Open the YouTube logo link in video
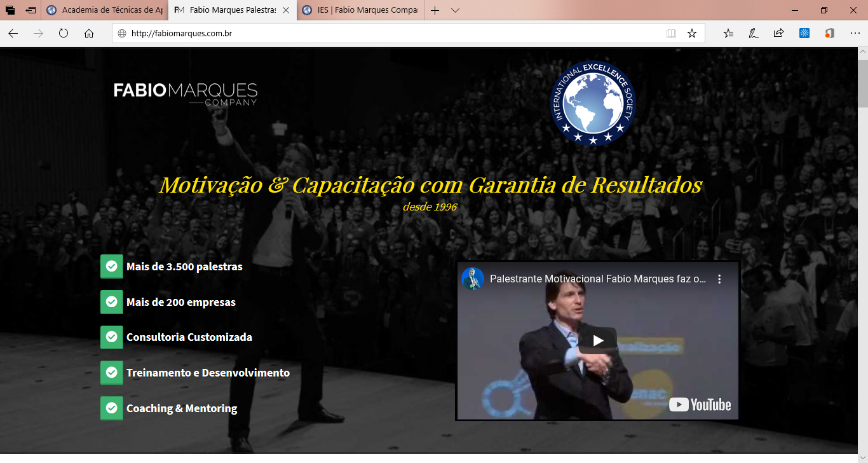This screenshot has width=868, height=463. pos(700,404)
